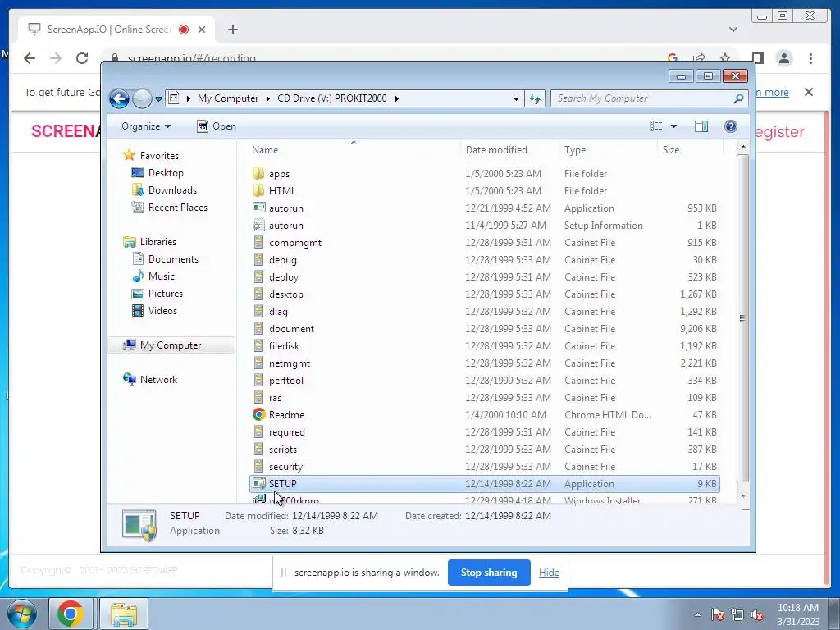Select the diag cabinet file

(484, 311)
